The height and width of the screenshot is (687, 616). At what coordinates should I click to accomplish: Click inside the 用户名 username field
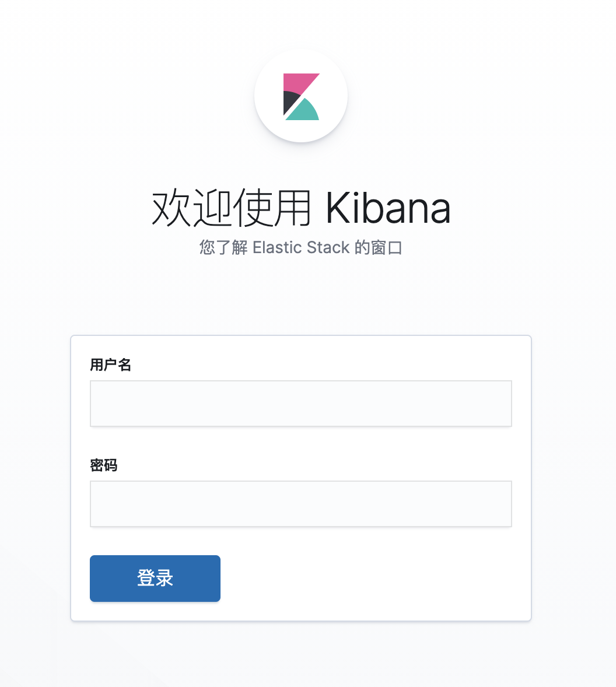[x=301, y=403]
